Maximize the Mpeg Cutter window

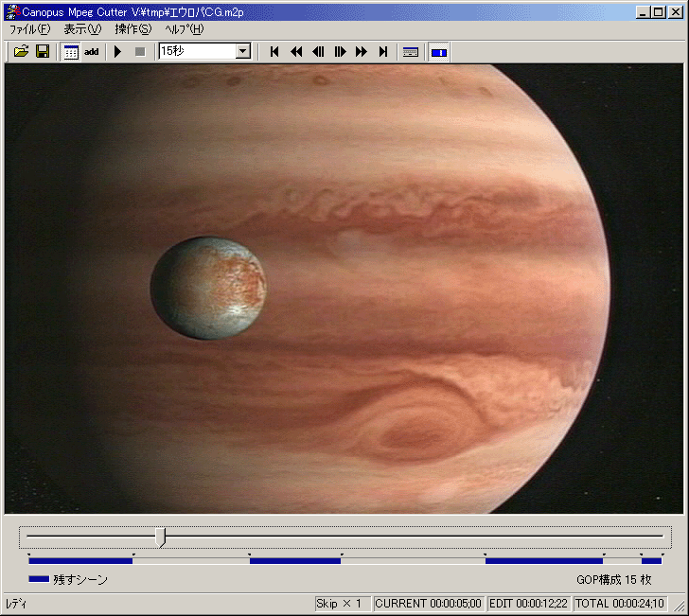[659, 12]
